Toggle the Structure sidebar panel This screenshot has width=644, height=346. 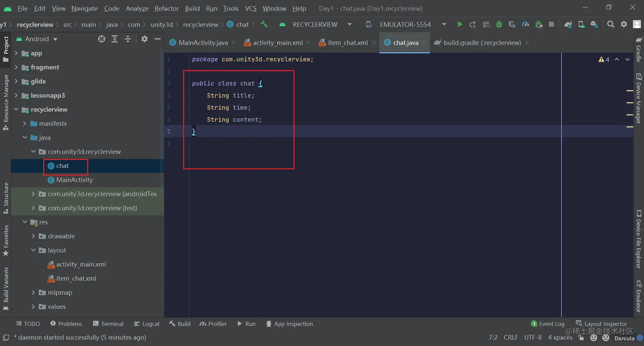click(6, 198)
